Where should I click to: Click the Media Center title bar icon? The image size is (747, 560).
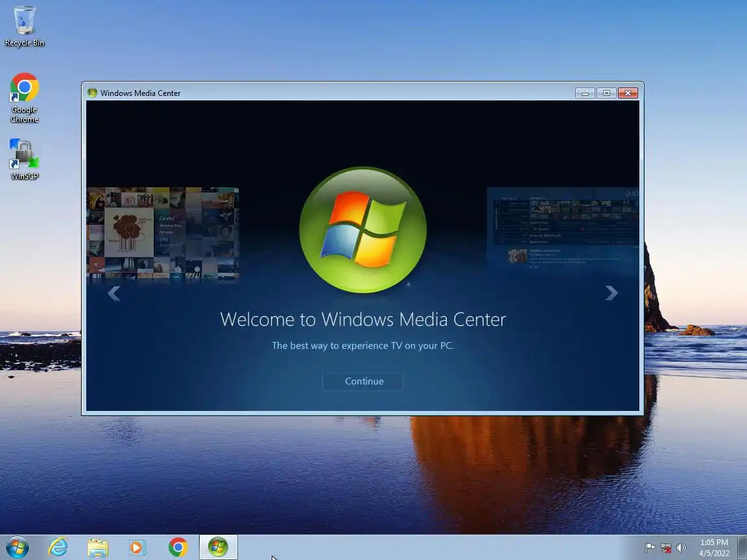92,93
